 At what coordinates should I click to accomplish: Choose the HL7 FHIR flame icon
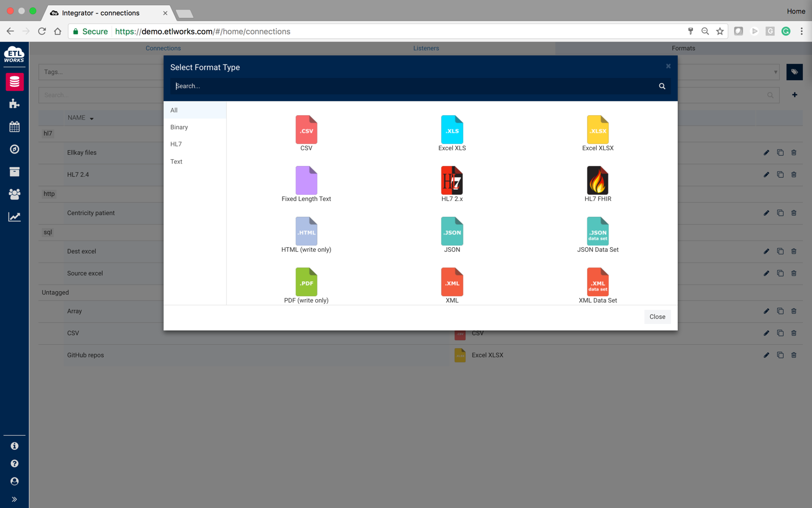[x=598, y=181]
